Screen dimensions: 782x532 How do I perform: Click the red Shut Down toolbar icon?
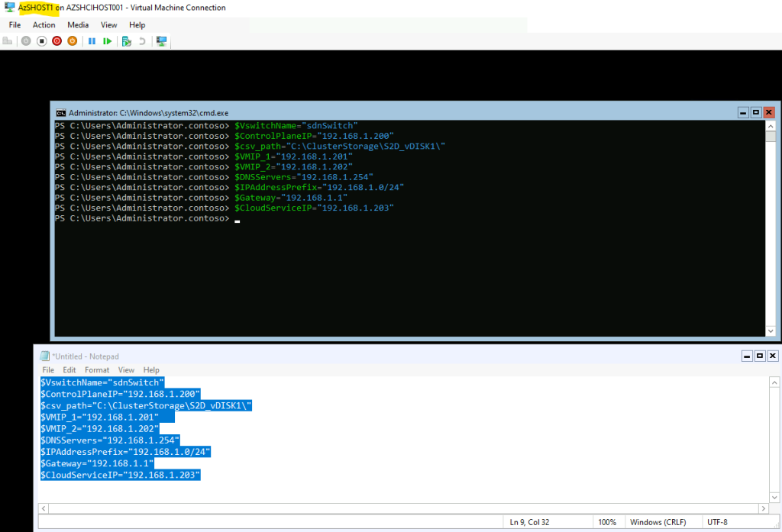[x=57, y=41]
